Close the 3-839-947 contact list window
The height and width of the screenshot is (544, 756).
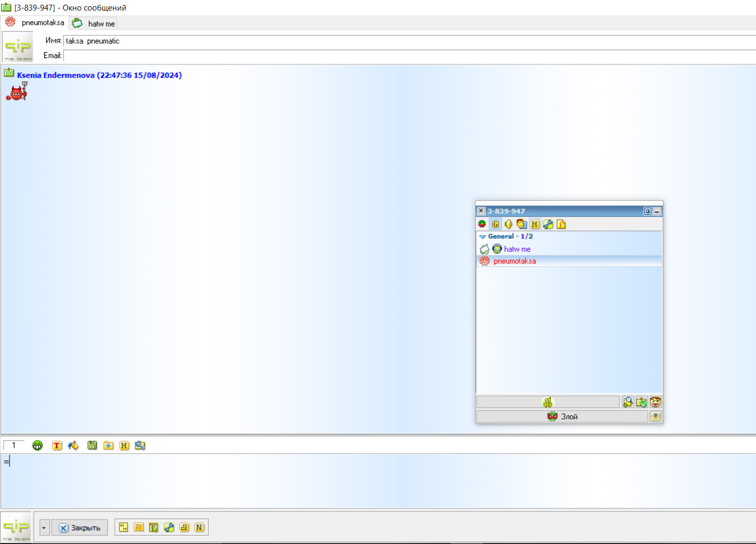point(481,211)
